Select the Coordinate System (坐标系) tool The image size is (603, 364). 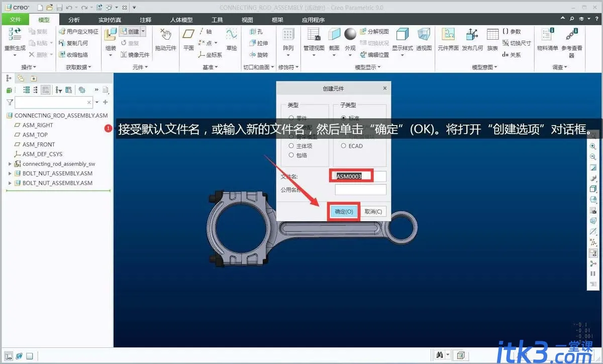coord(211,55)
